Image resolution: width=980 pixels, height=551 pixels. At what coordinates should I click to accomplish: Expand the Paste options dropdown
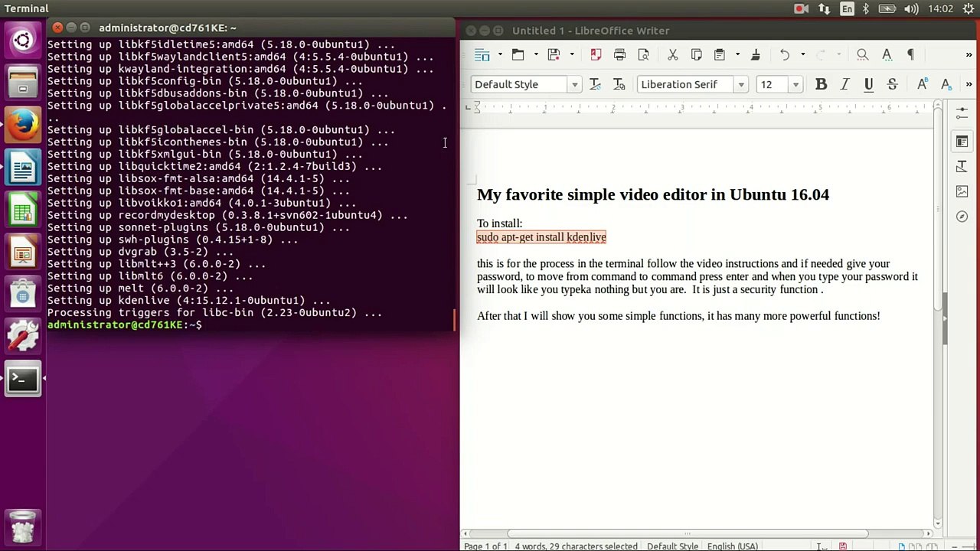tap(737, 54)
